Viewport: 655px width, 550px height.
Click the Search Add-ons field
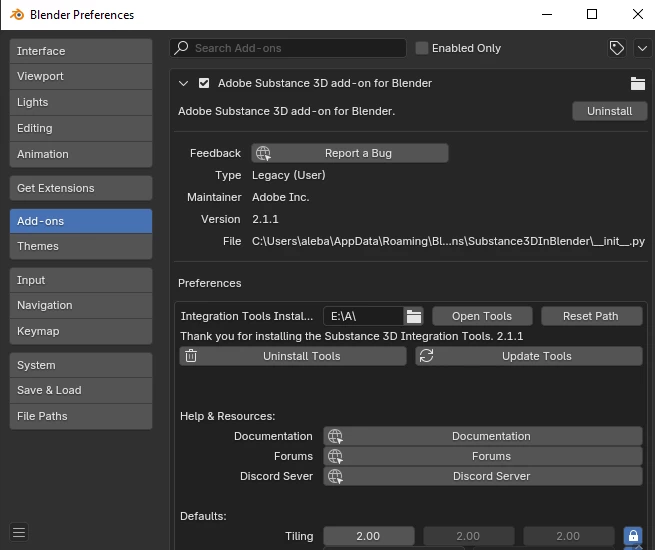(x=288, y=48)
